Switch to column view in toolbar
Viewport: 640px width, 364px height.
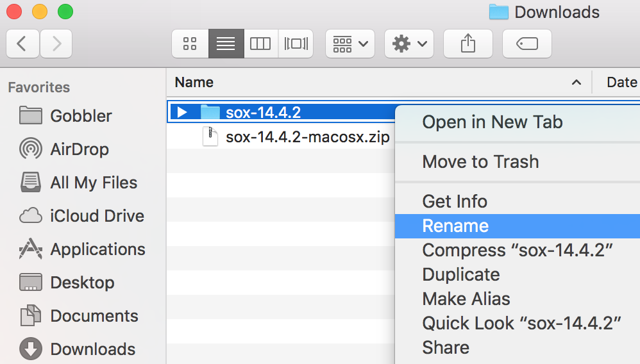click(261, 44)
